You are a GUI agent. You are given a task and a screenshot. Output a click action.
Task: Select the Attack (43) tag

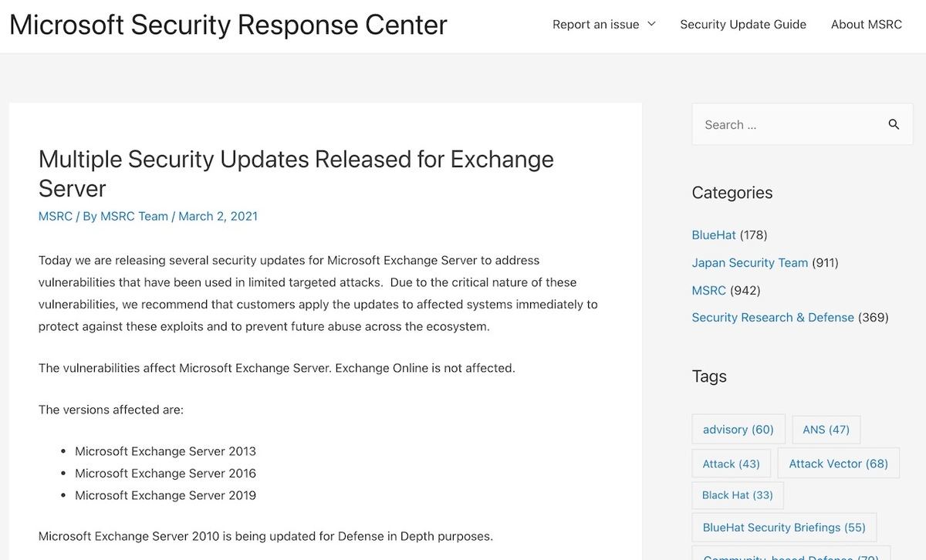(x=732, y=464)
